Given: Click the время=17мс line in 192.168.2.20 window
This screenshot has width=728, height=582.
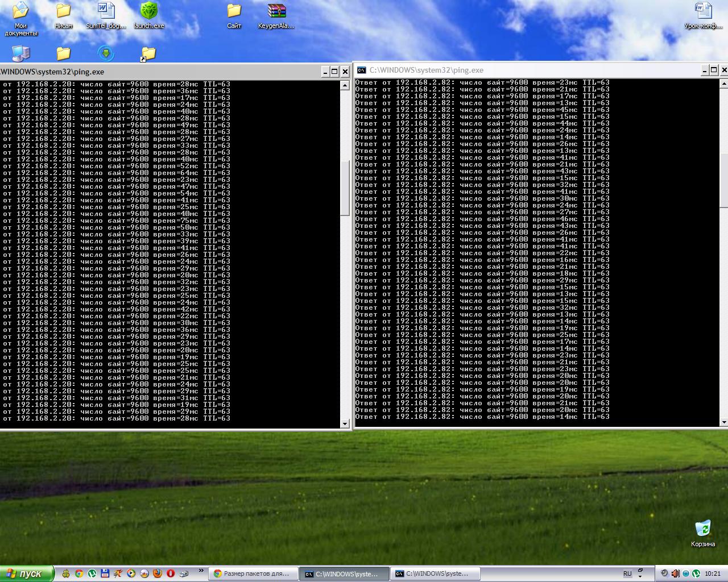Looking at the screenshot, I should coord(116,98).
